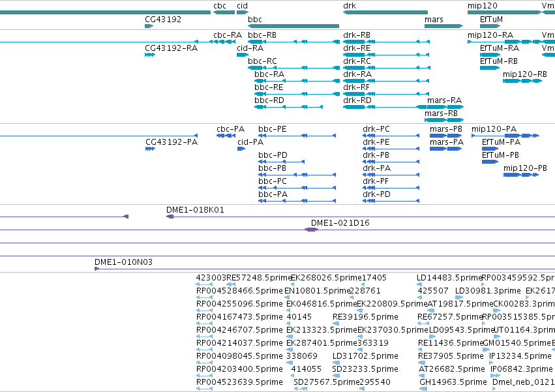Open EST RE39196.5prime
This screenshot has width=555, height=392.
tap(365, 317)
